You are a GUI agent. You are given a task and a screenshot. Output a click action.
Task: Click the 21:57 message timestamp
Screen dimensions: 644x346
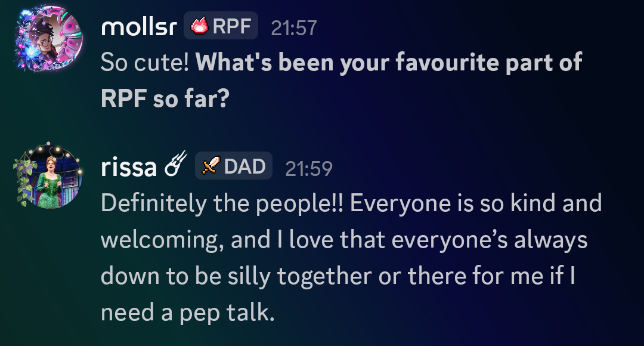click(x=294, y=27)
